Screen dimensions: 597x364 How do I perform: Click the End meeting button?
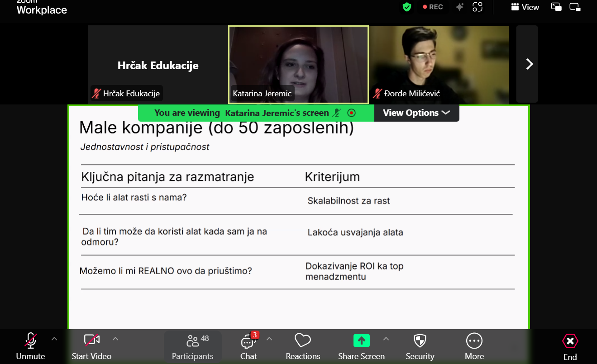570,347
